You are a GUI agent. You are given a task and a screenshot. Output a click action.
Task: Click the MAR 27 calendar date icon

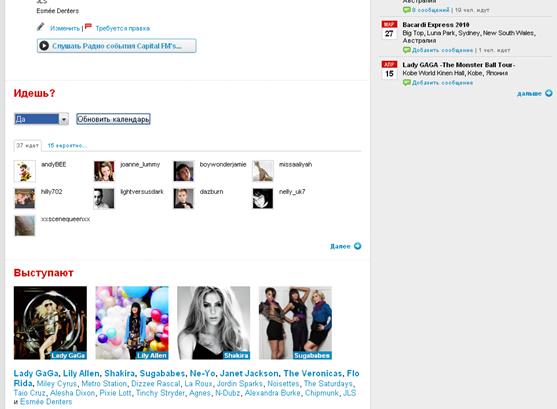(x=389, y=30)
